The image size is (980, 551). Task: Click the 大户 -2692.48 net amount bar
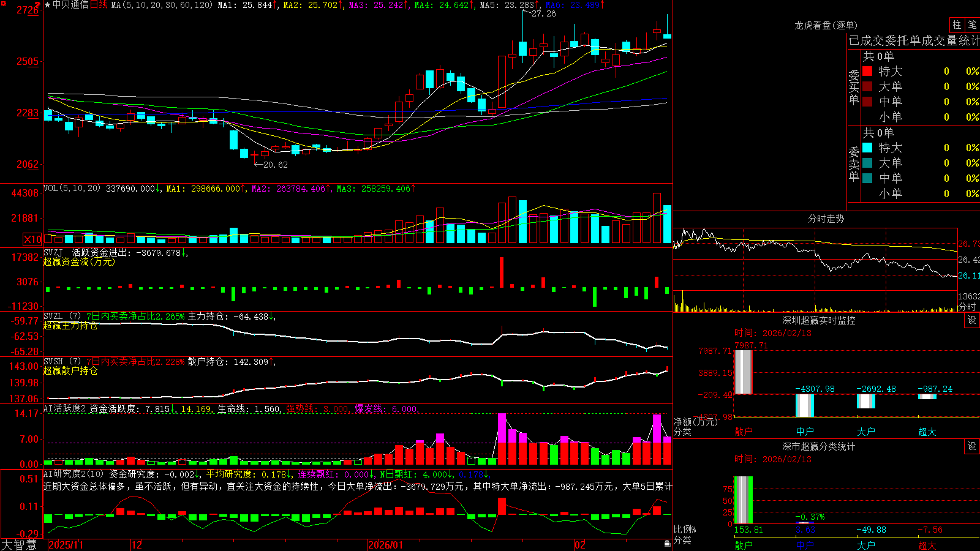pos(866,401)
